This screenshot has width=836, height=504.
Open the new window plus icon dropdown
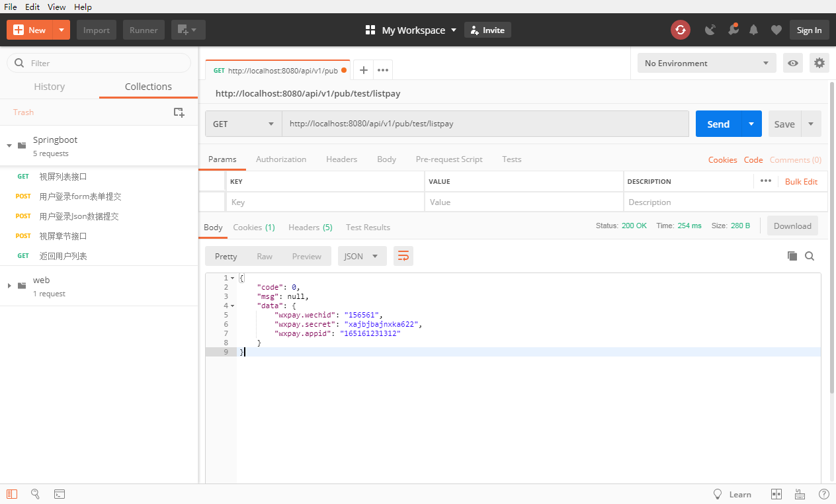pyautogui.click(x=188, y=30)
